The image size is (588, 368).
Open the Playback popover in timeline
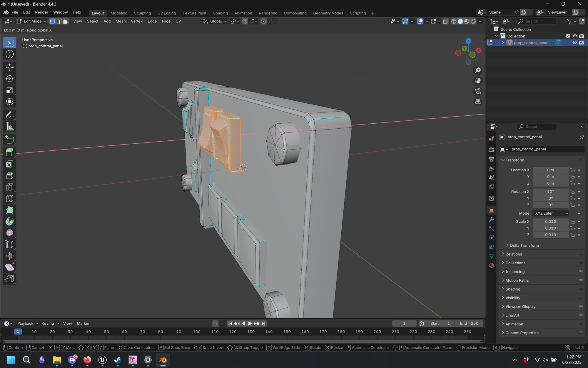[x=27, y=323]
